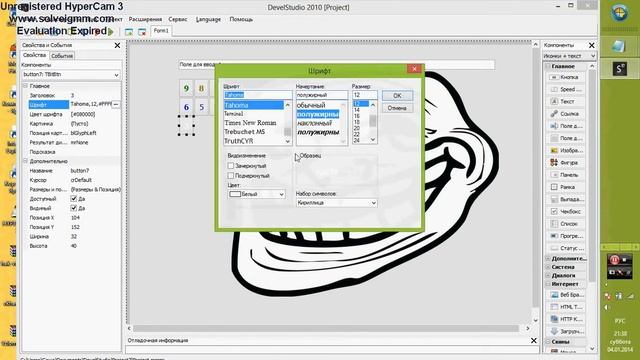Click the form designer horizontal scrollbar
This screenshot has height=360, width=640.
(325, 328)
